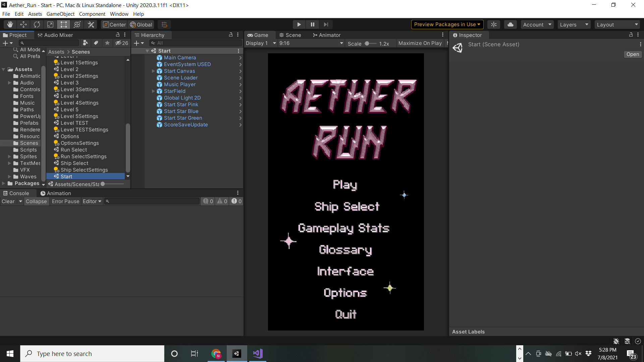Toggle hidden packages visibility count
Viewport: 644px width, 362px height.
tap(122, 43)
